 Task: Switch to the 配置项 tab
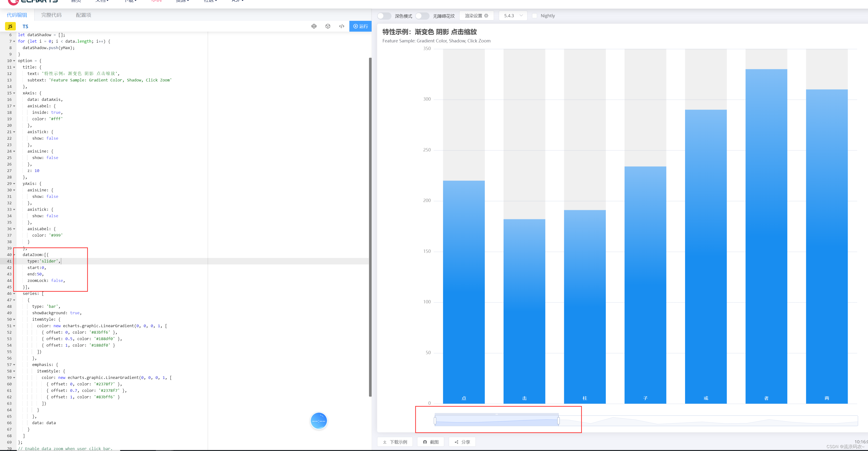point(83,15)
